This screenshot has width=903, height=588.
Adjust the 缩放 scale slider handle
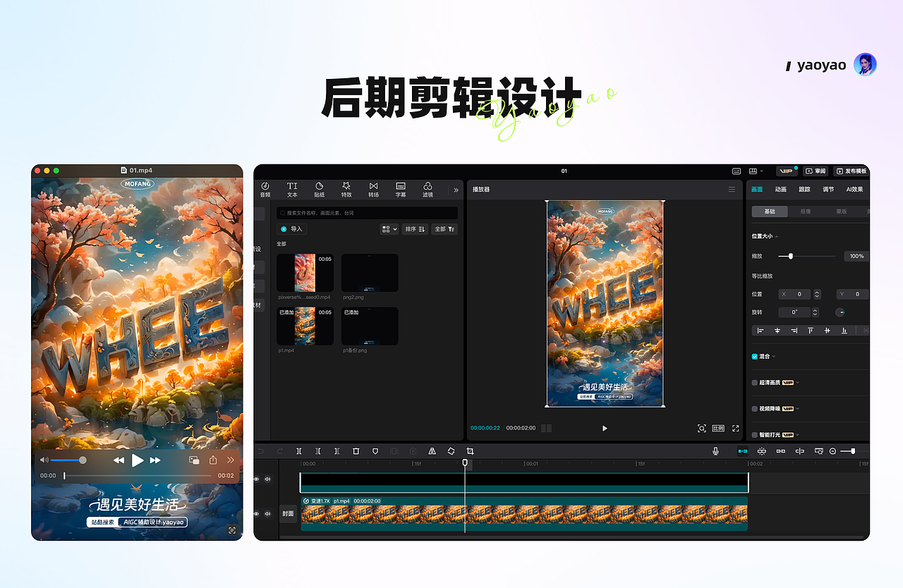coord(790,256)
